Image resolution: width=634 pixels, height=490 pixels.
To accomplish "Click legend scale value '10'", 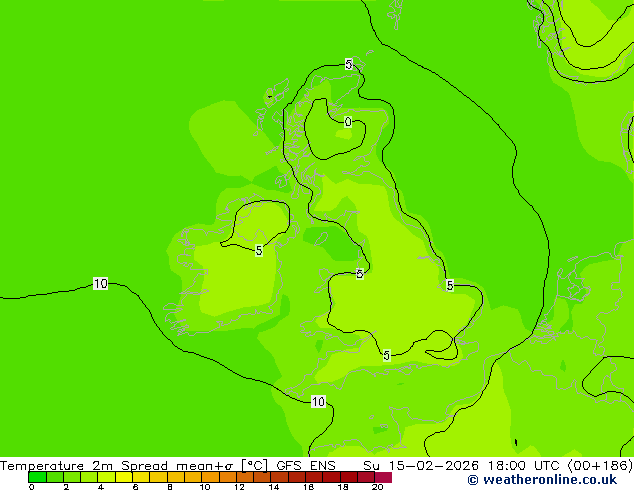I will tap(205, 487).
